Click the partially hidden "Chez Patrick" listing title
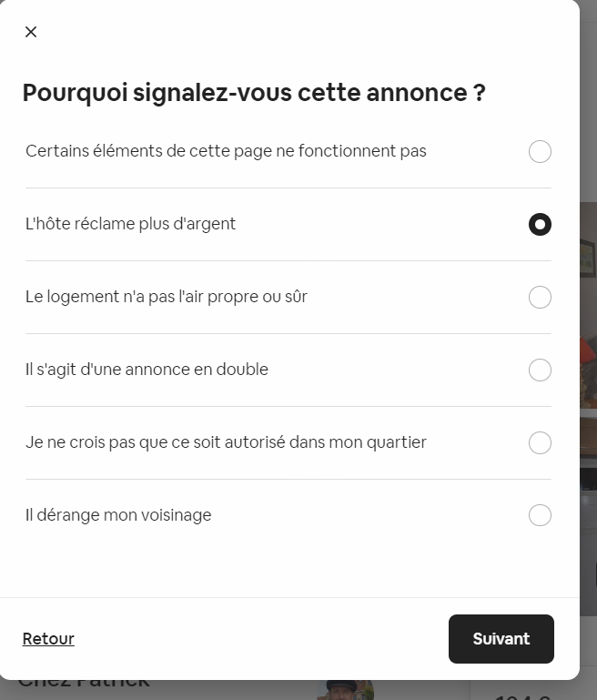The width and height of the screenshot is (597, 700). [84, 685]
